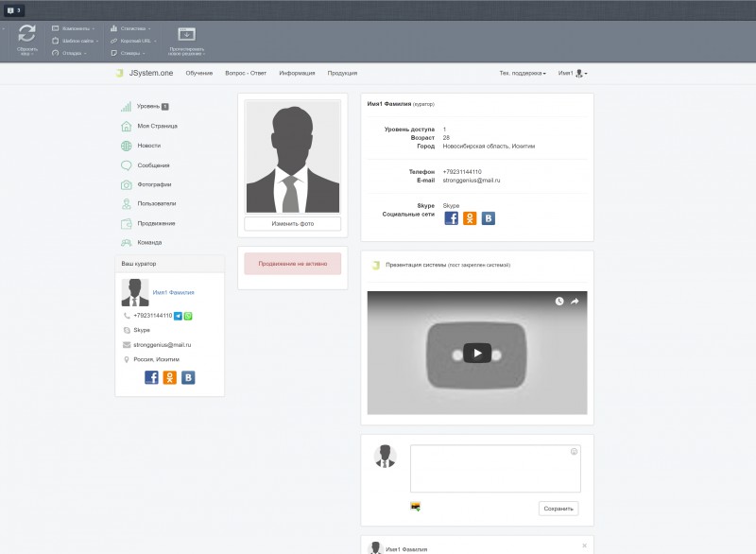Click the Telegram icon next to curator phone
This screenshot has height=554, width=756.
pyautogui.click(x=178, y=316)
